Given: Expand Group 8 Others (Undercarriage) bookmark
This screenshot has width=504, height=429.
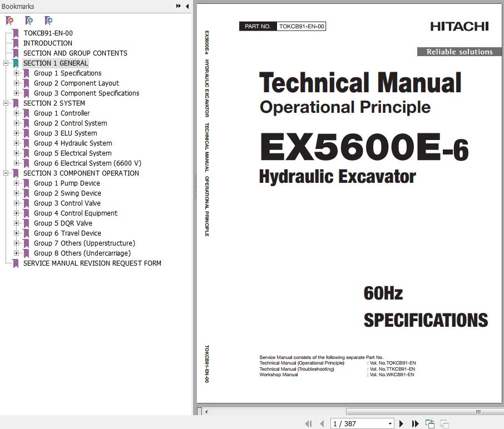Looking at the screenshot, I should click(x=16, y=253).
